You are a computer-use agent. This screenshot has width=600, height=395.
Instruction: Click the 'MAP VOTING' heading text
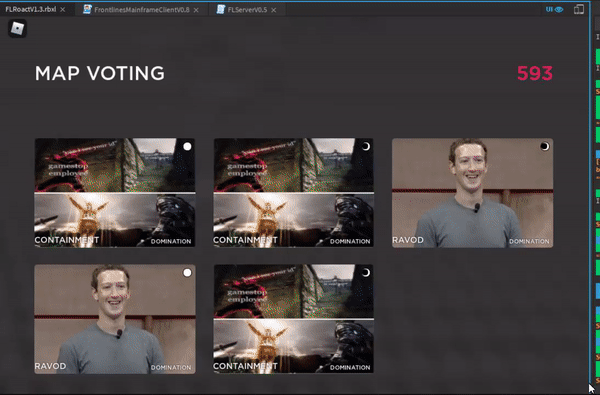click(99, 73)
